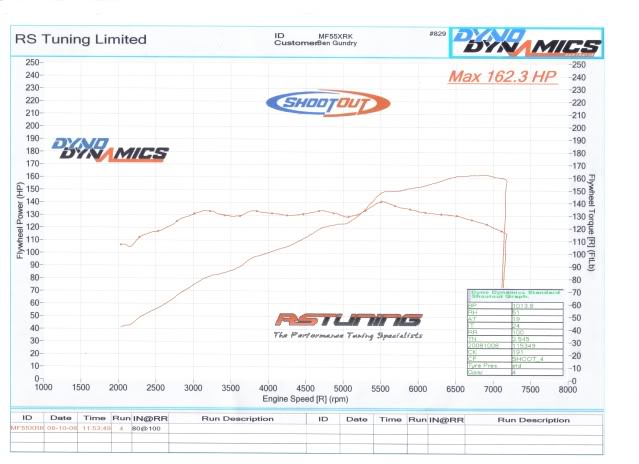This screenshot has height=464, width=639.
Task: Click the Flywheel Power (HP) axis label
Action: pyautogui.click(x=20, y=220)
